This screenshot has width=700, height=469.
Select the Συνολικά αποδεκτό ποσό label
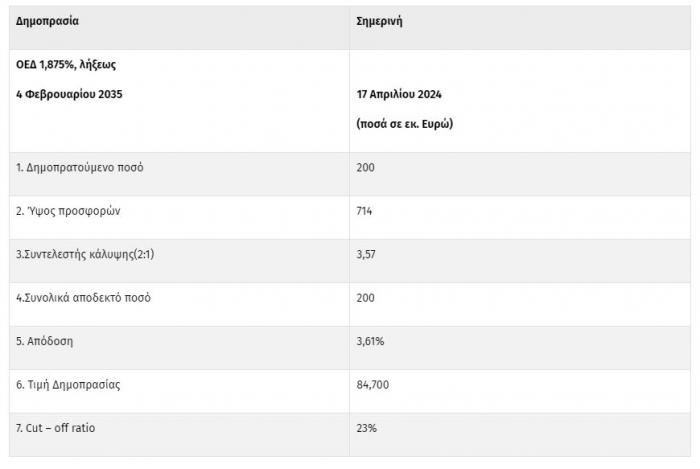(x=83, y=298)
